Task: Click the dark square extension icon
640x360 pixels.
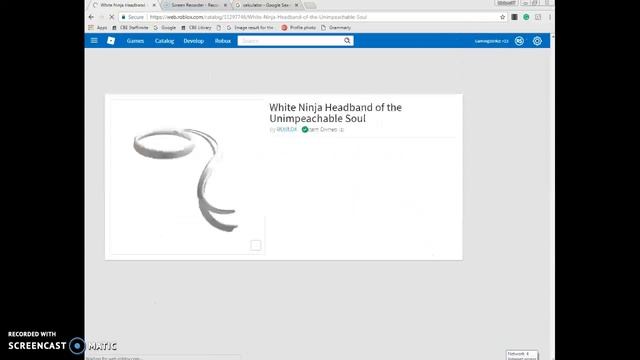Action: (514, 17)
